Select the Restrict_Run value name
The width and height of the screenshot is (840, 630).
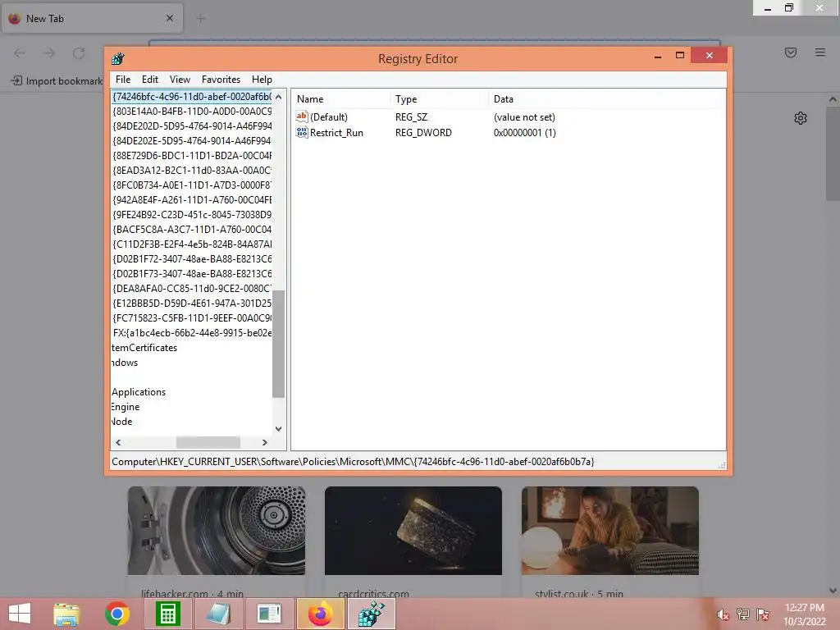336,133
